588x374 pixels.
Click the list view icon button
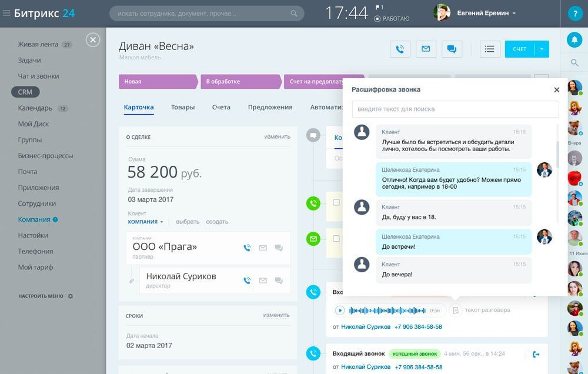(x=489, y=49)
